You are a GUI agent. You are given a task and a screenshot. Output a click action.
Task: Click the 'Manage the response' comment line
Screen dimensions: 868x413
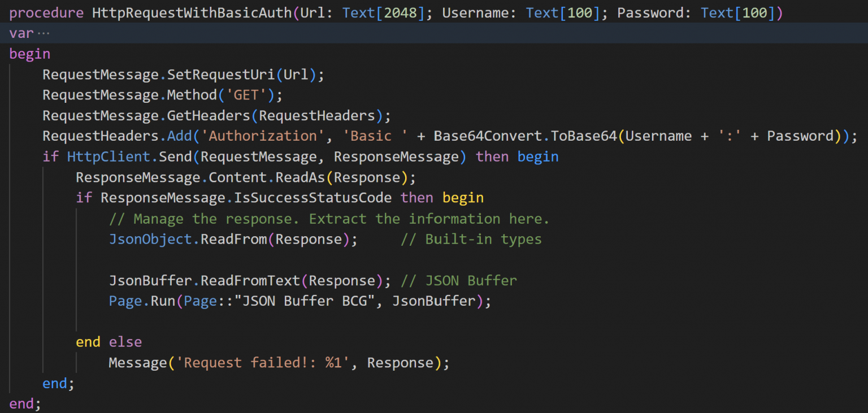tap(329, 219)
